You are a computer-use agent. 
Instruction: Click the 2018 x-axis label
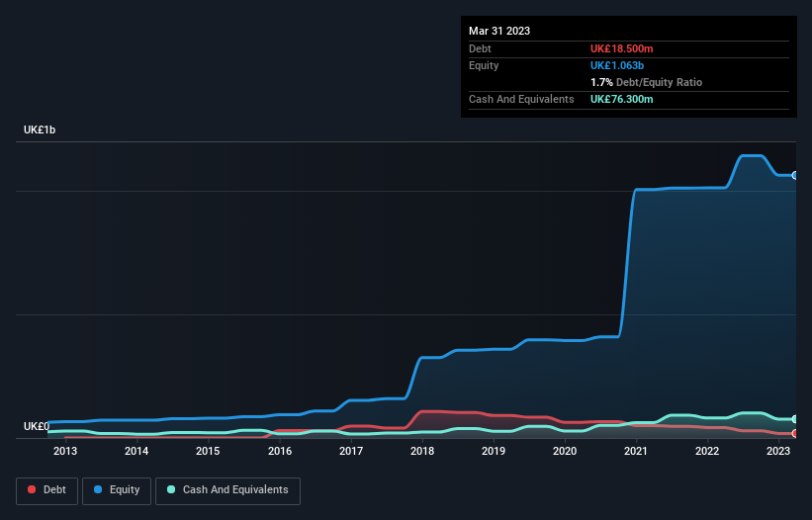[x=422, y=451]
